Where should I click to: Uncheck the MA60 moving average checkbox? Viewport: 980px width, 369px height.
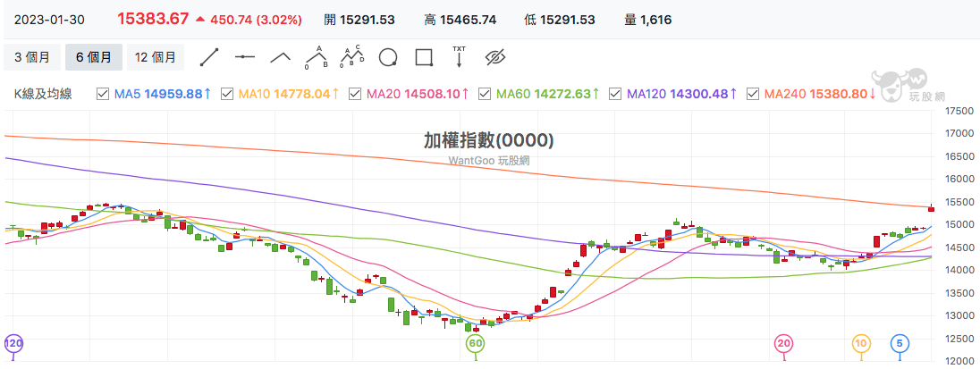484,95
